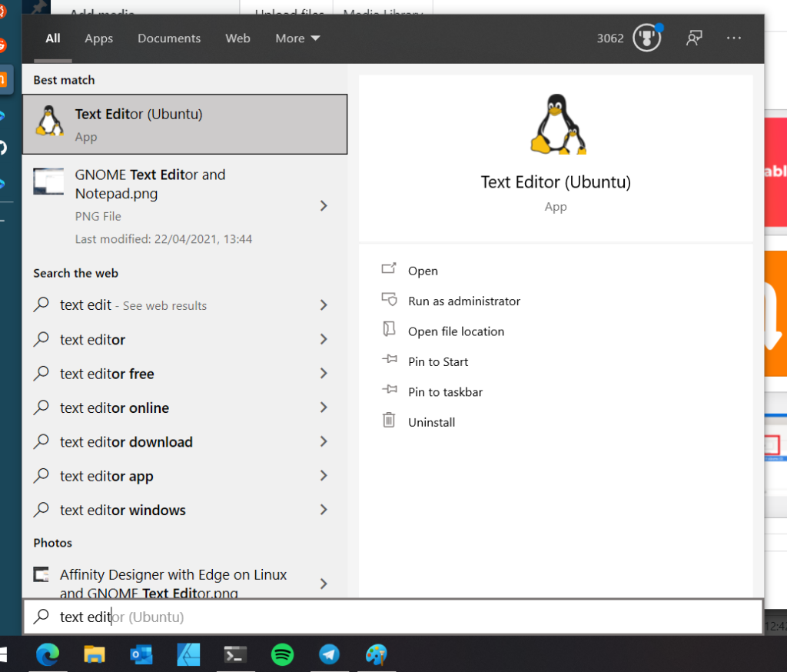Select Run as administrator
This screenshot has width=787, height=672.
point(464,301)
